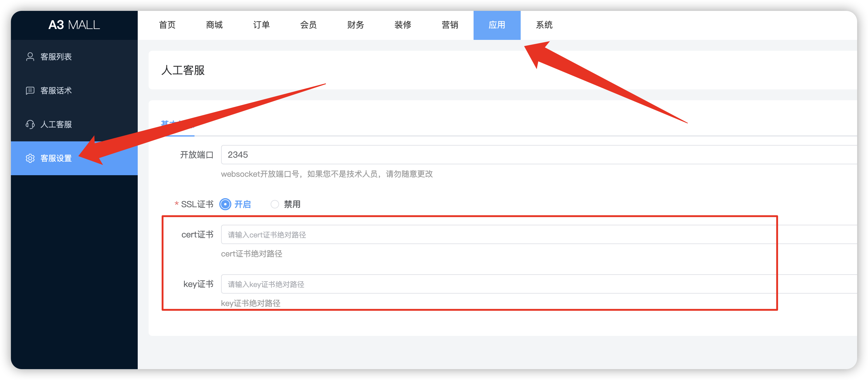
Task: Click the chat icon beside 客服话术
Action: coord(30,91)
